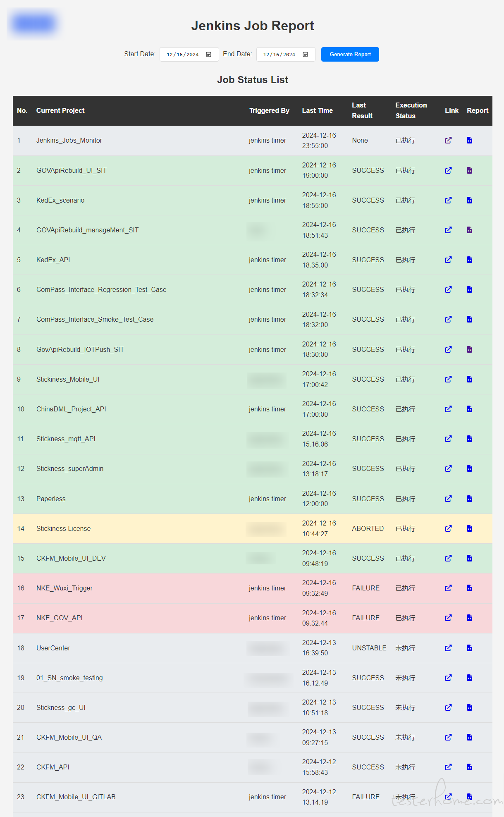504x817 pixels.
Task: Open report file for CKFM_Mobile_UI_DEV
Action: [x=469, y=558]
